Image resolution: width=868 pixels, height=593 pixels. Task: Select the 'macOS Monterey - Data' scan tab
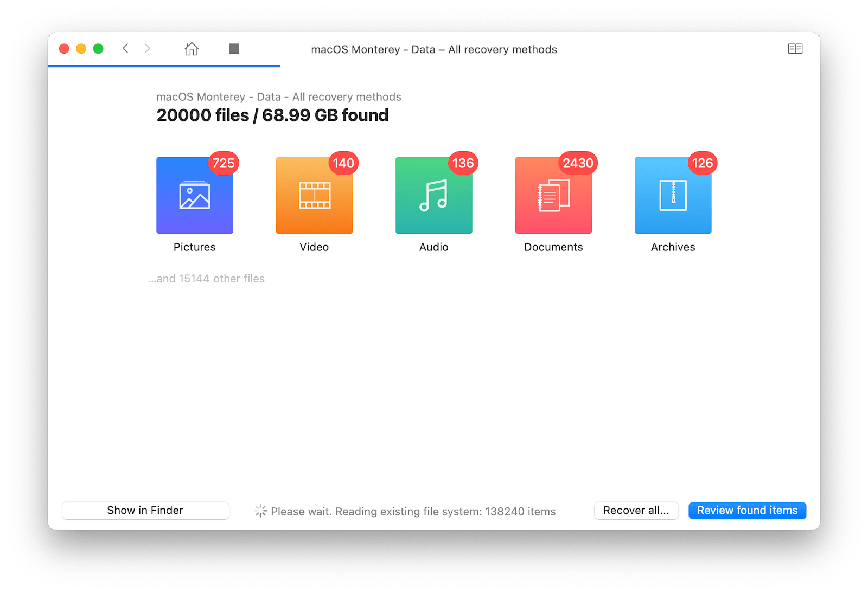pyautogui.click(x=434, y=49)
